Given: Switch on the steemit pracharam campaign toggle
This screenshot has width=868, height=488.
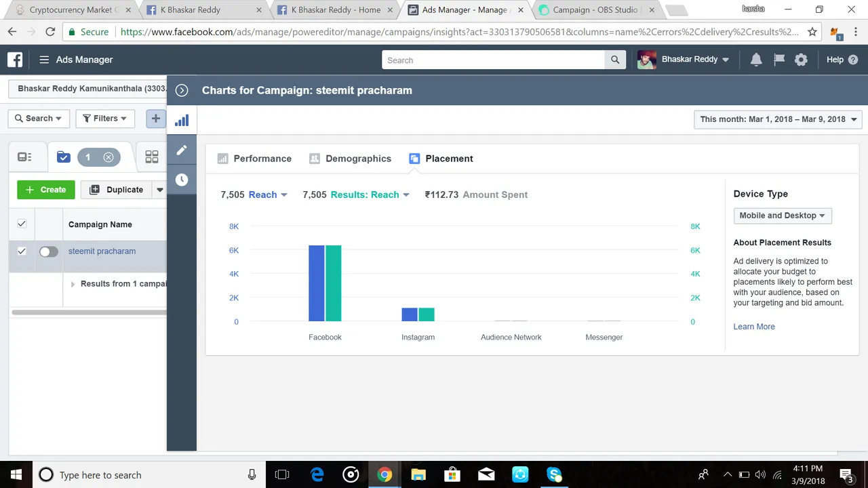Looking at the screenshot, I should point(49,251).
